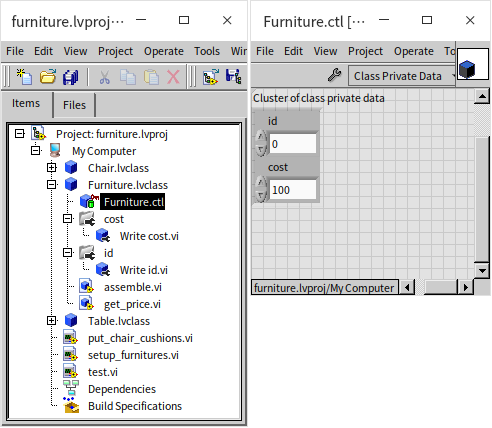Switch to the Files tab
The image size is (492, 428).
(74, 105)
